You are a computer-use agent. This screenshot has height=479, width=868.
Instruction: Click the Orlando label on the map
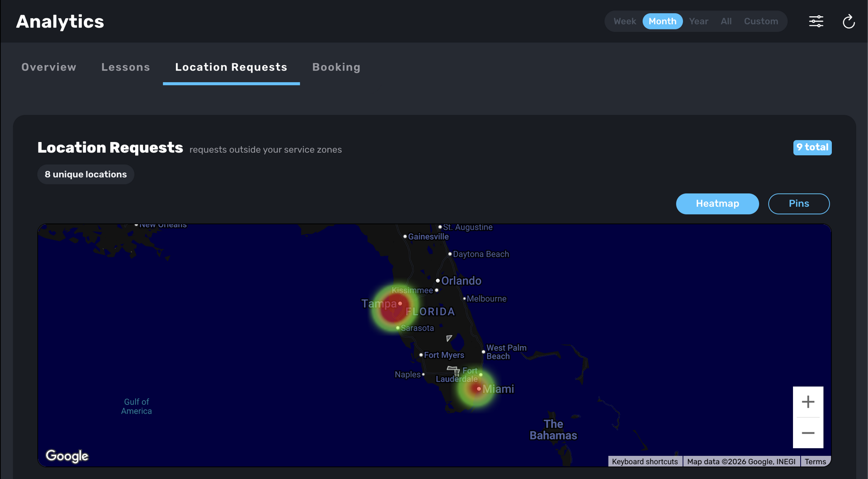coord(461,280)
